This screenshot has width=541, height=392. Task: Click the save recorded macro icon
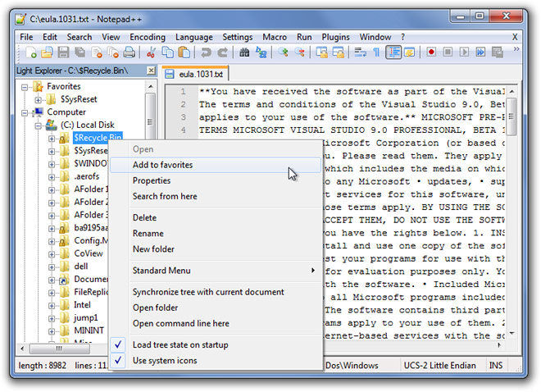[x=498, y=52]
